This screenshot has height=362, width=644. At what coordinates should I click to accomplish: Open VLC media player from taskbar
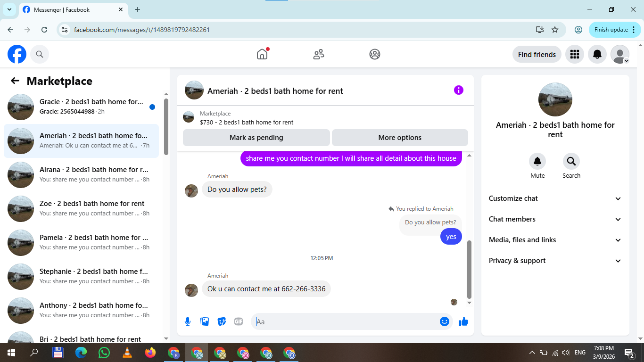[127, 353]
